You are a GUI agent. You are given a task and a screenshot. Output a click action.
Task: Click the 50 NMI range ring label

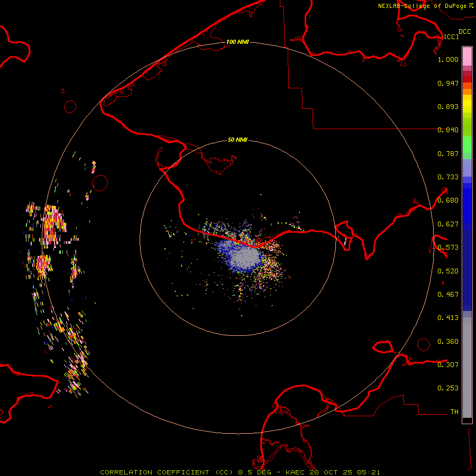click(237, 140)
